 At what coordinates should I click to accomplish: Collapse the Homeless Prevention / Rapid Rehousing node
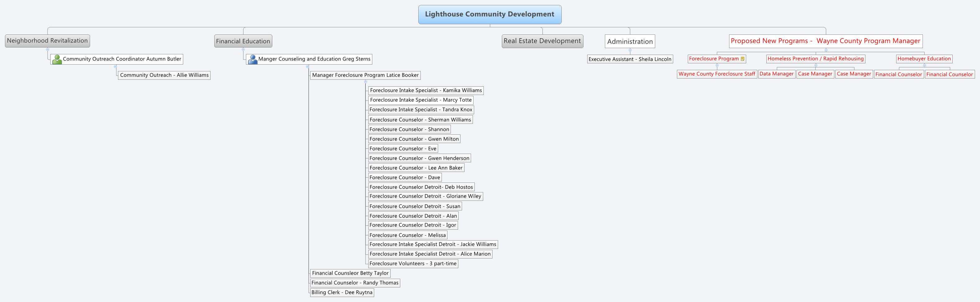tap(816, 65)
